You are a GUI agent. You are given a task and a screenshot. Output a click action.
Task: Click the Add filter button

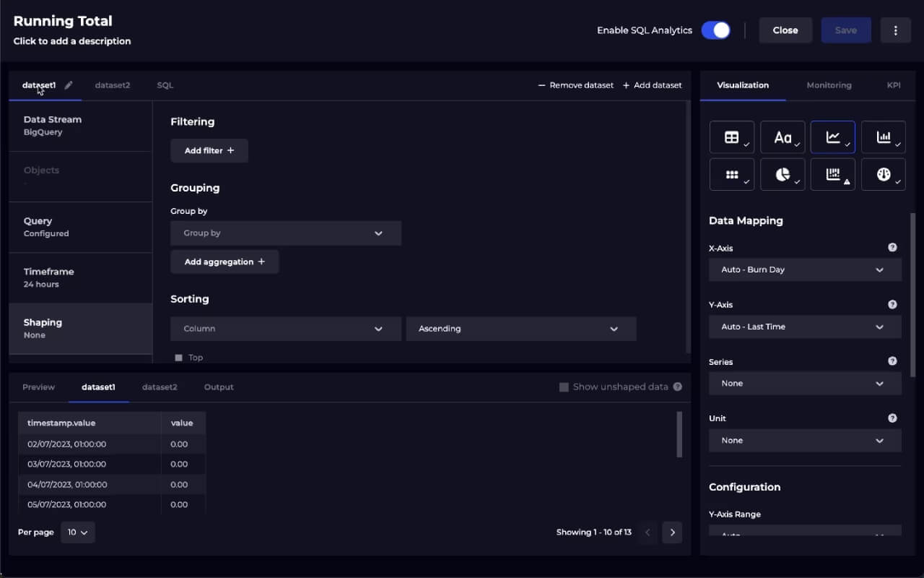coord(209,151)
